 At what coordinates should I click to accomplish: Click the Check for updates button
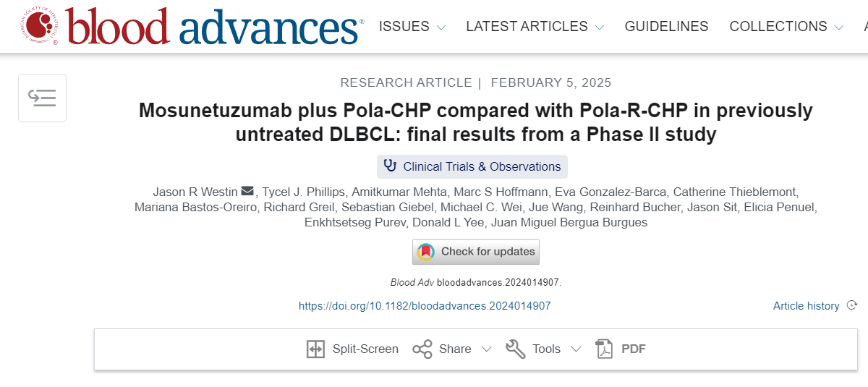pyautogui.click(x=476, y=252)
